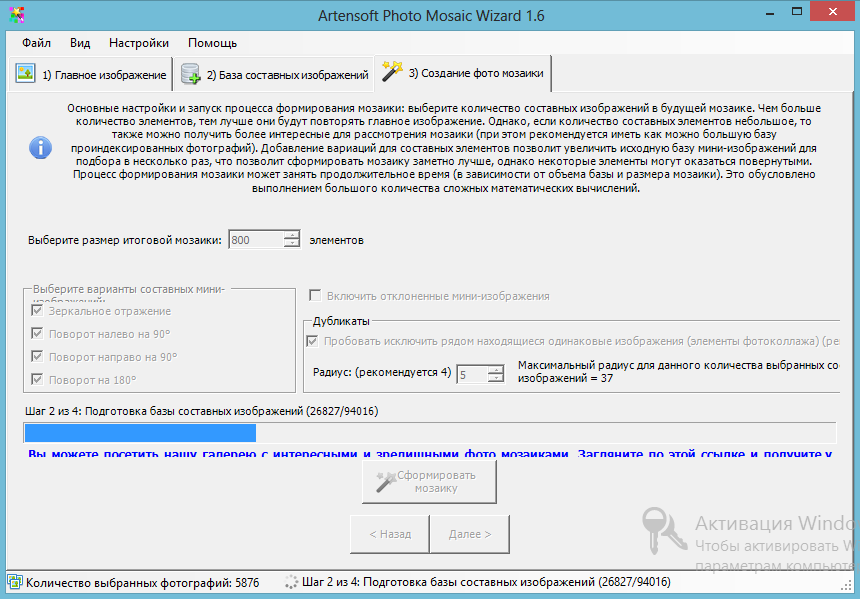860x599 pixels.
Task: Click the blue preparation progress bar
Action: click(140, 433)
